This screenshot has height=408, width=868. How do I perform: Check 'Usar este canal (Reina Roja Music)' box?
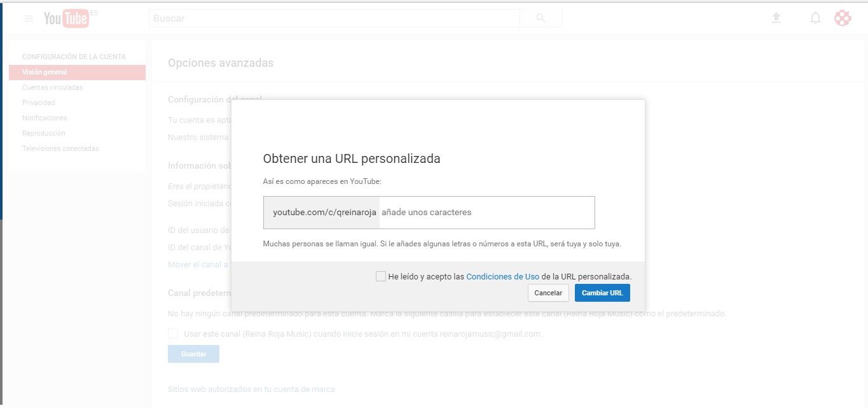click(x=173, y=334)
